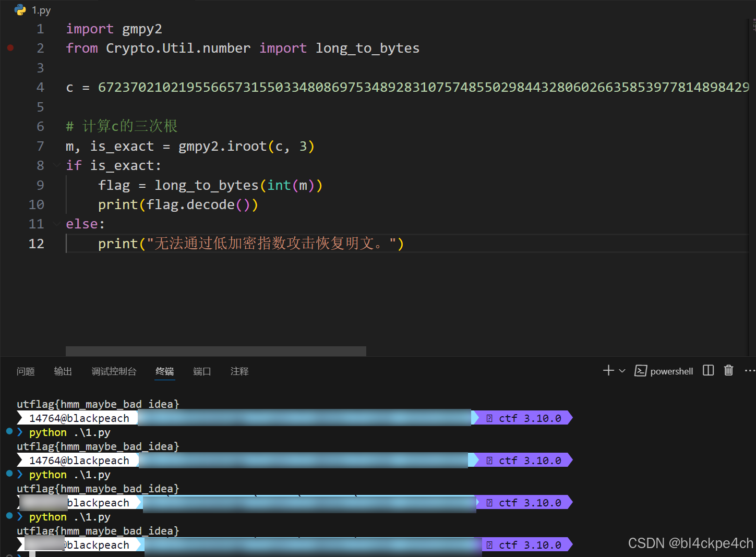Split the terminal using the split icon
This screenshot has height=557, width=756.
coord(707,370)
